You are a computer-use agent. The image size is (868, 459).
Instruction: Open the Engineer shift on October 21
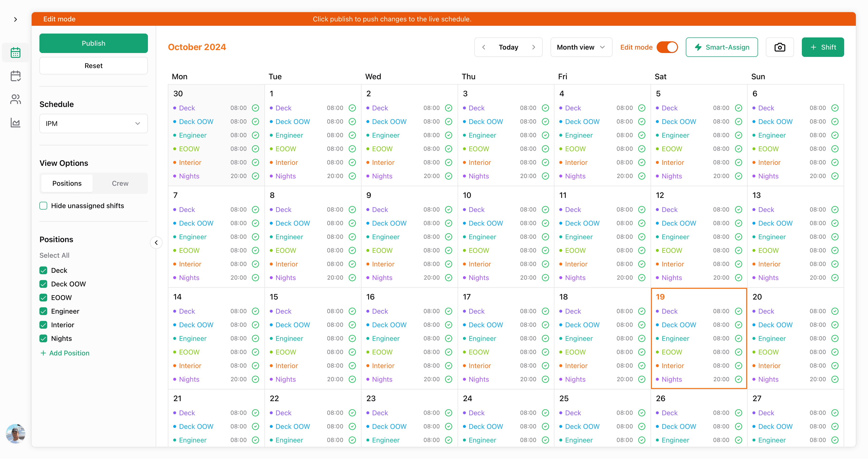pos(216,440)
